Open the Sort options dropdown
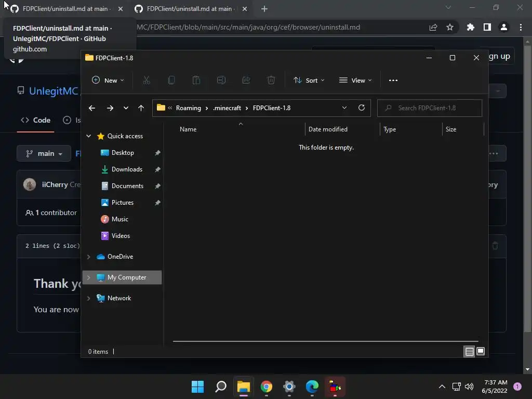Viewport: 532px width, 399px height. coord(309,81)
